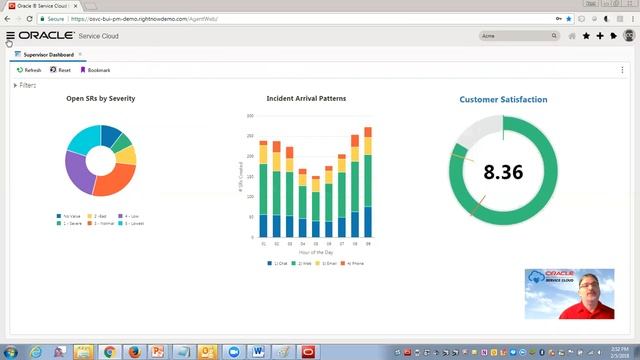
Task: Open Windows Start button
Action: pos(10,352)
